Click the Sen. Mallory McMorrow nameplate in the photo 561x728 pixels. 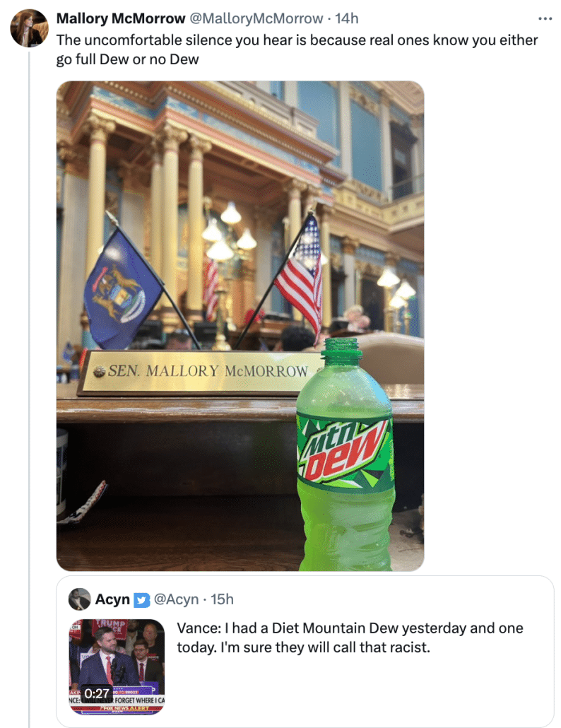pos(199,371)
